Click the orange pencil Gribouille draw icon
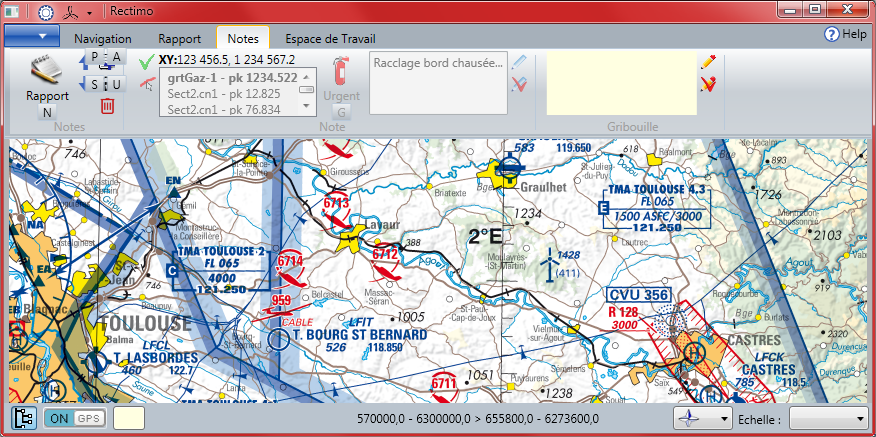The width and height of the screenshot is (876, 437). point(708,61)
